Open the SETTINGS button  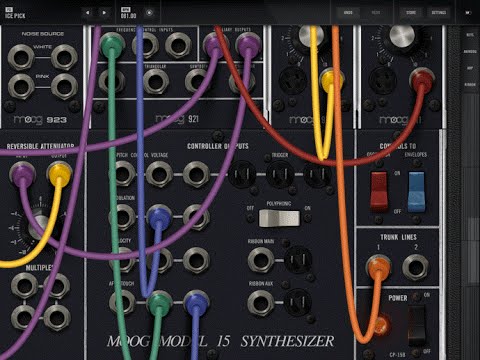click(x=439, y=13)
